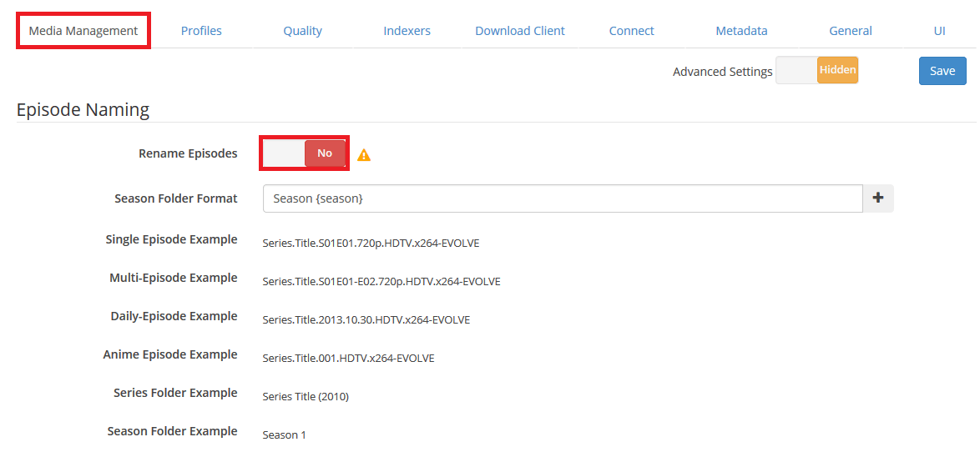Save the settings with the Save button
The image size is (980, 452).
pos(942,71)
